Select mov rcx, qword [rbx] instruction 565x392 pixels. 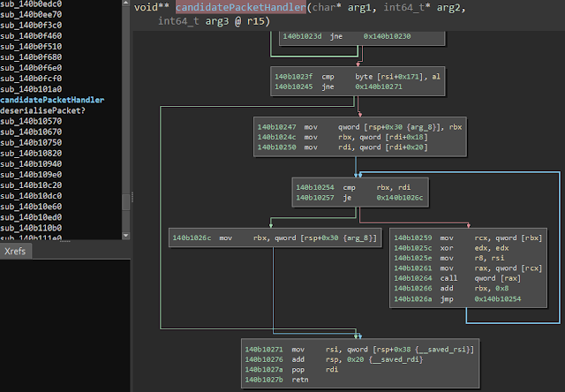point(468,238)
